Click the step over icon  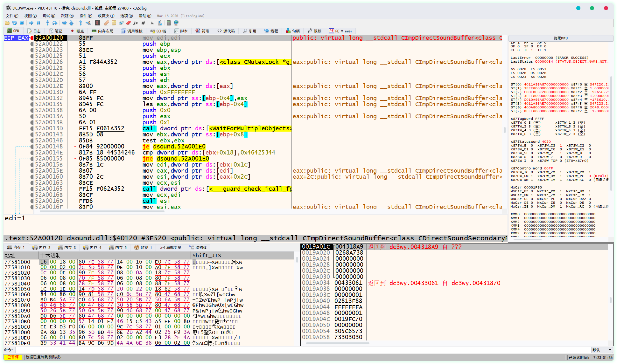point(55,23)
